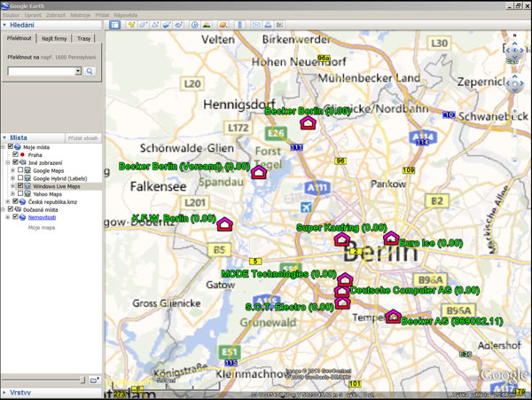The height and width of the screenshot is (400, 532).
Task: Toggle the Nemovitosti checkbox
Action: (15, 216)
